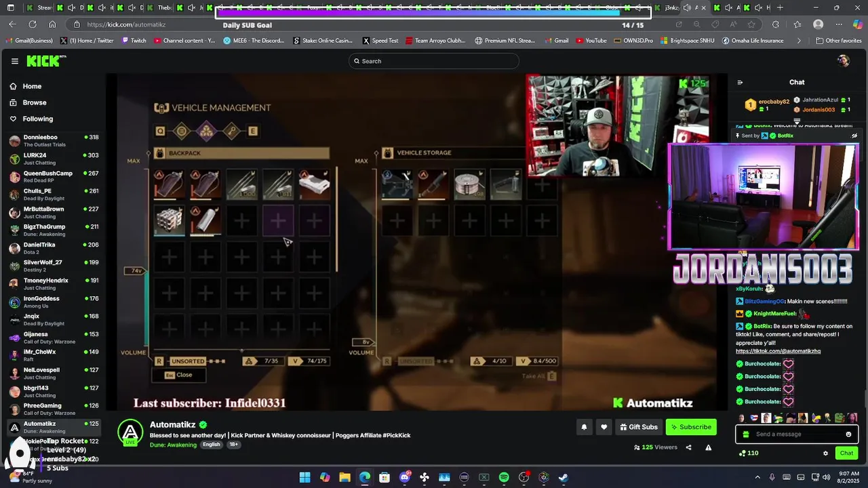Viewport: 868px width, 488px height.
Task: Reload the page with refresh icon
Action: 32,24
